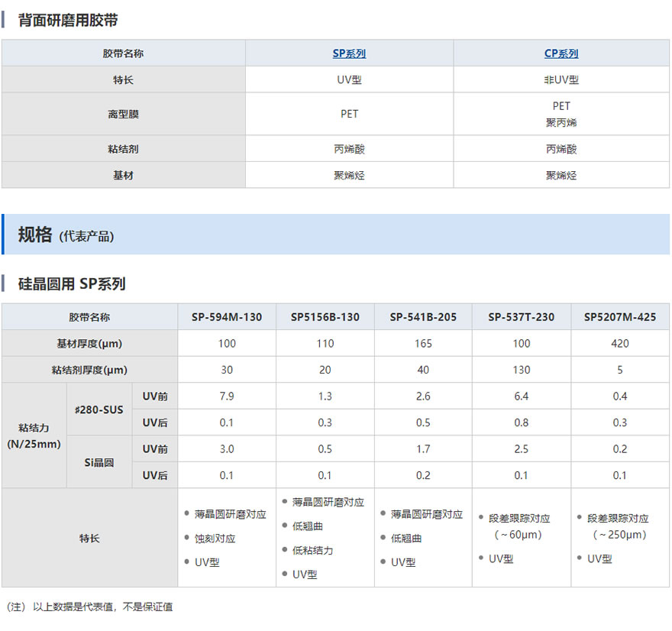Image resolution: width=672 pixels, height=631 pixels.
Task: Click the SP-594M-130 column header
Action: (227, 317)
